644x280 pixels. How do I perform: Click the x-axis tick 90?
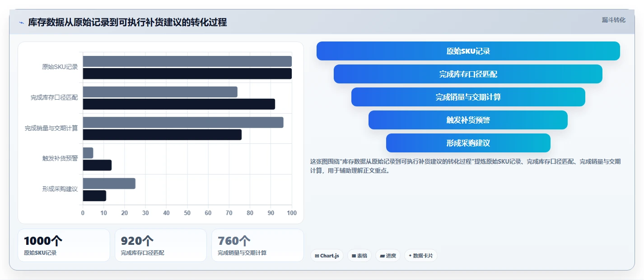tap(271, 213)
